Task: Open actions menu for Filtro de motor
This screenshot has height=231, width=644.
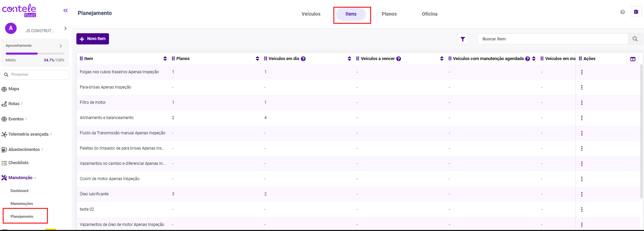Action: point(582,102)
